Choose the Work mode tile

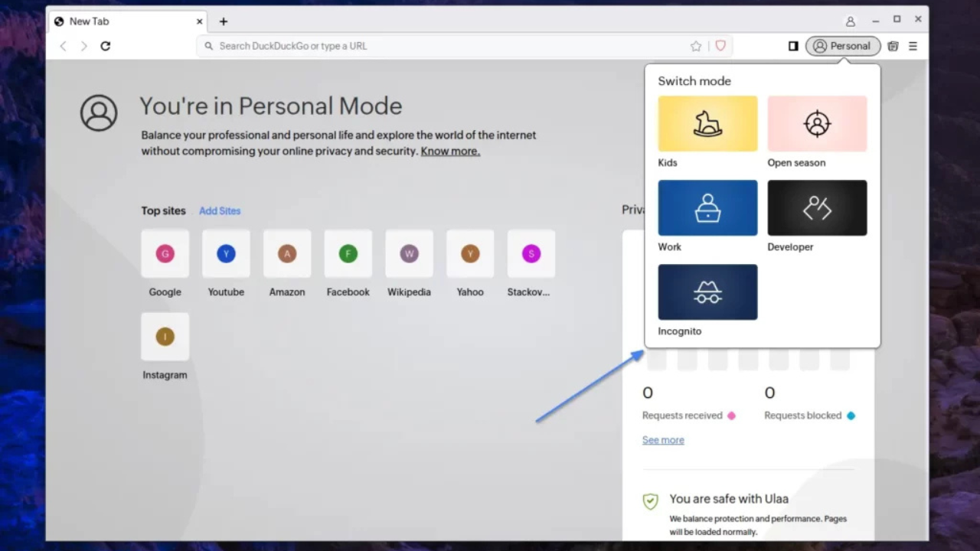(x=707, y=208)
